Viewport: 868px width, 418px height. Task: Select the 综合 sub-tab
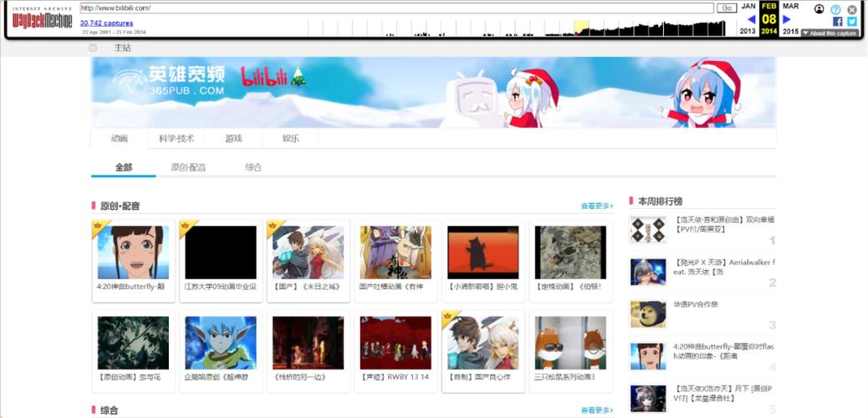253,167
